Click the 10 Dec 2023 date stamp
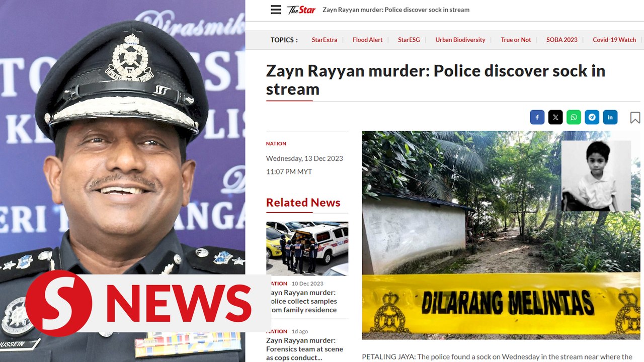 (307, 284)
